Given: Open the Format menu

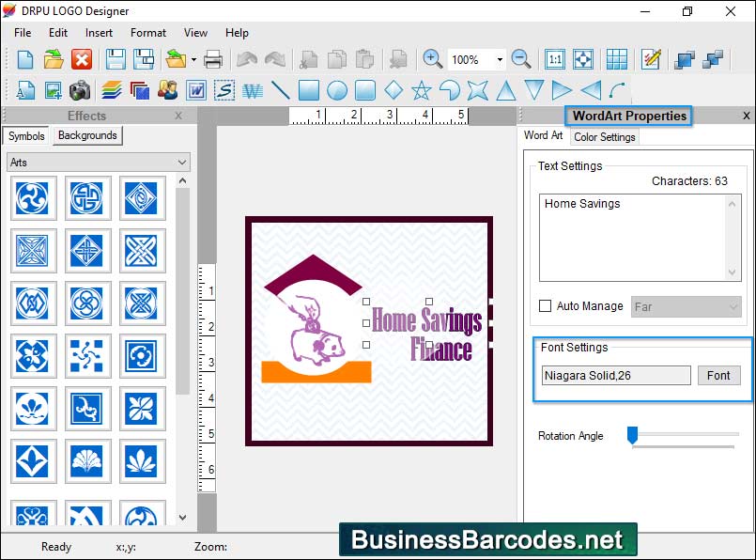Looking at the screenshot, I should point(147,32).
